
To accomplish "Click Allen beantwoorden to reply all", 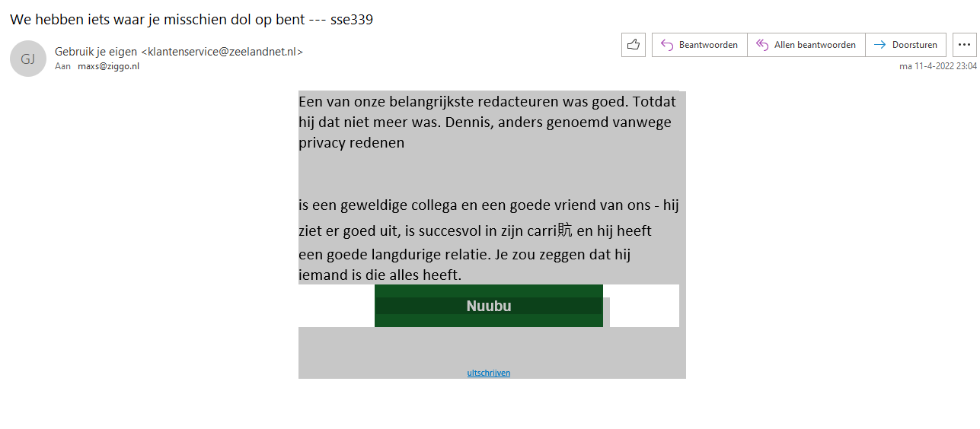I will 806,45.
